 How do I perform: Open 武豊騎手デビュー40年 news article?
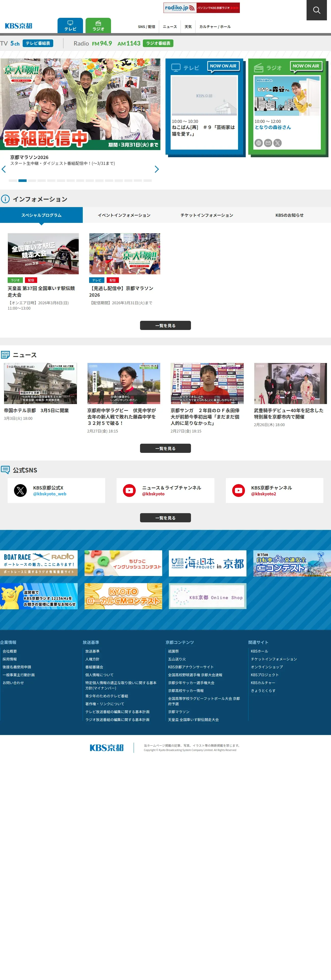tap(290, 395)
